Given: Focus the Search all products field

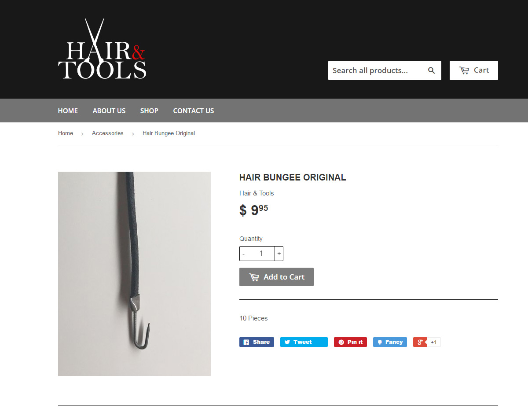Looking at the screenshot, I should click(375, 70).
